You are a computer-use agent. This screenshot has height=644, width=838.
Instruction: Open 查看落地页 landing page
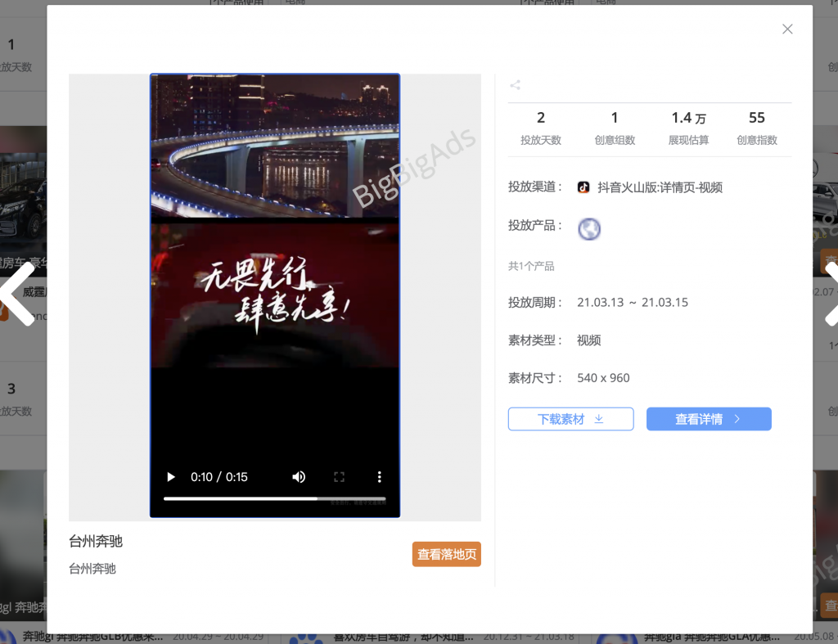446,554
